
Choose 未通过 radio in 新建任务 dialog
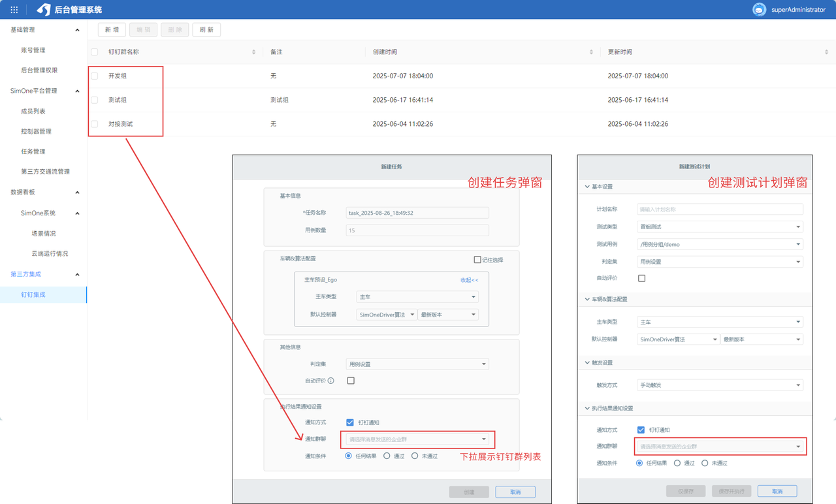pyautogui.click(x=415, y=456)
